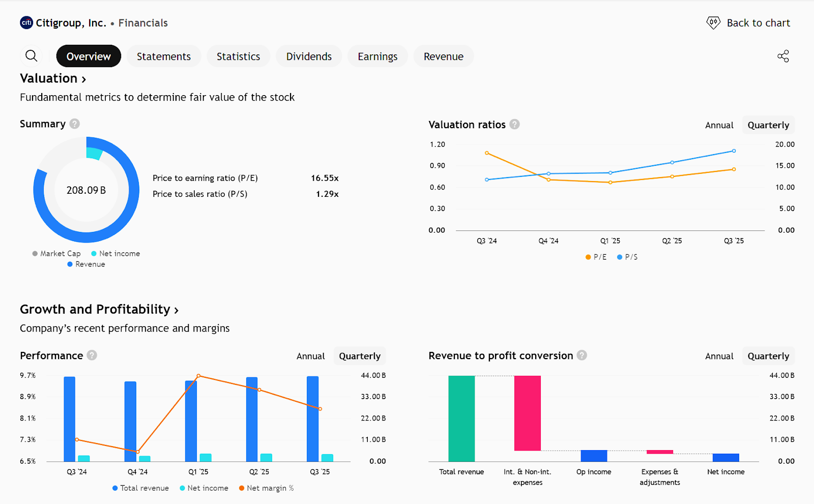This screenshot has height=504, width=814.
Task: Show the Performance help tooltip icon
Action: pyautogui.click(x=92, y=355)
